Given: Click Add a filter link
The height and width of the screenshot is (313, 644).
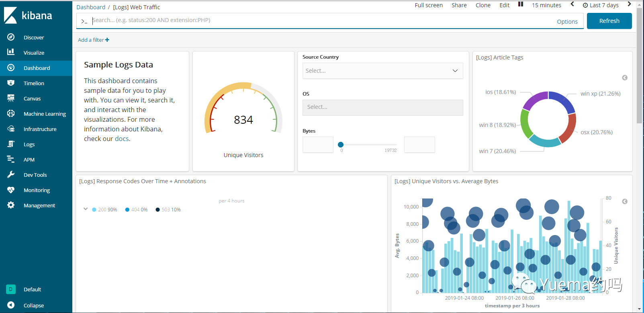Looking at the screenshot, I should (94, 40).
